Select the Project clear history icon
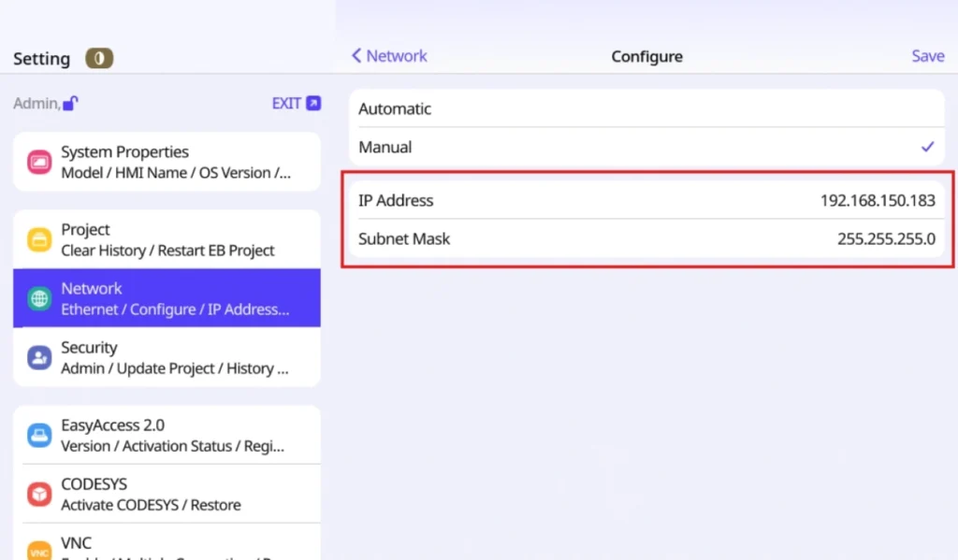Screen dimensions: 958x560 click(38, 239)
